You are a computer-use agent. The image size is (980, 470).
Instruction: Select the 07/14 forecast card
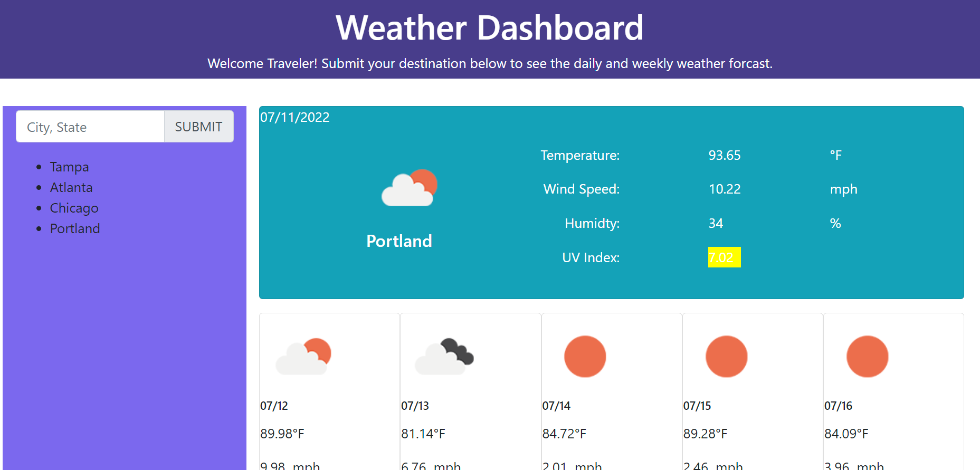pyautogui.click(x=611, y=390)
